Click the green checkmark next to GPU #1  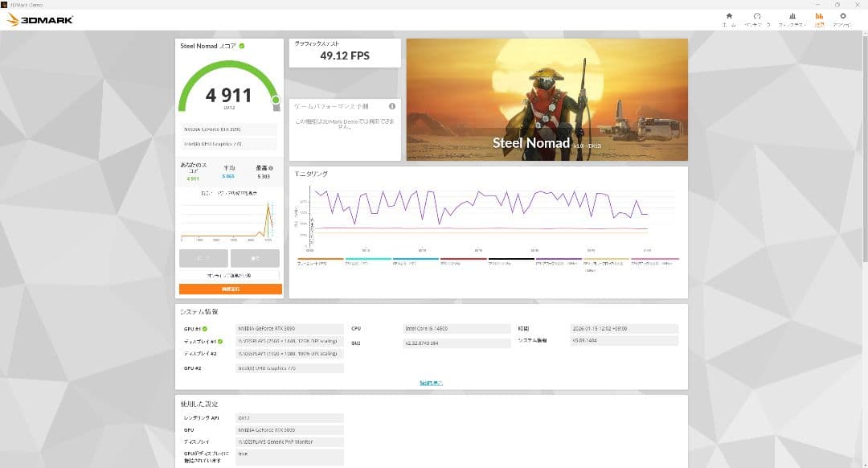click(205, 328)
